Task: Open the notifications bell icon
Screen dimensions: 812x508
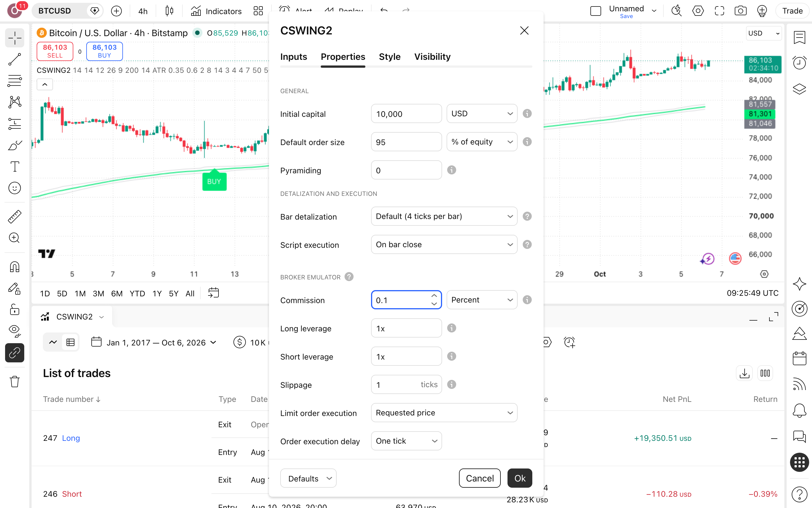Action: point(800,411)
